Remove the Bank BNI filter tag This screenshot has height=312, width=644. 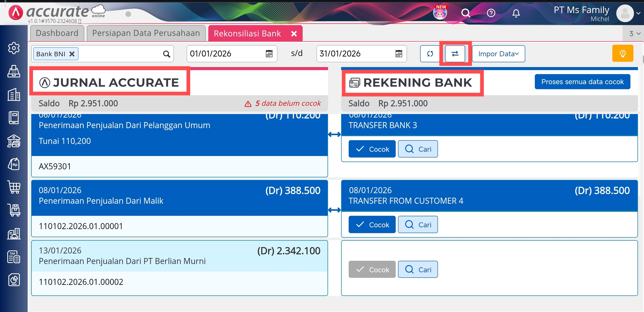click(72, 54)
